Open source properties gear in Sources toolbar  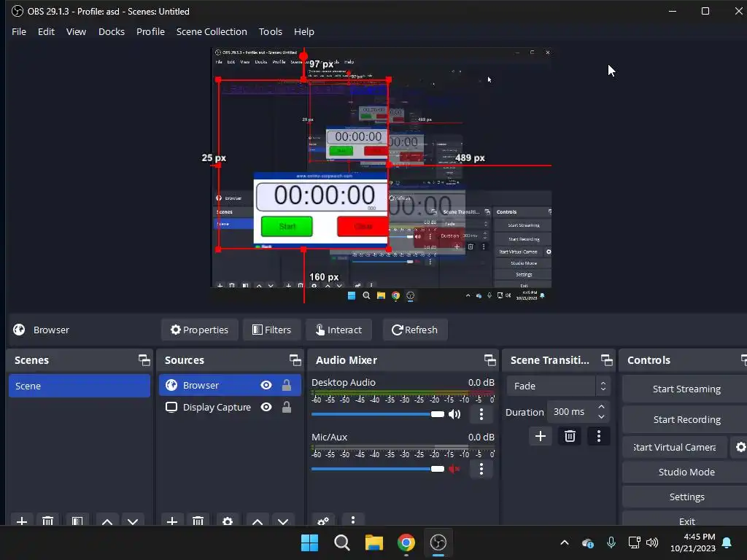tap(228, 521)
